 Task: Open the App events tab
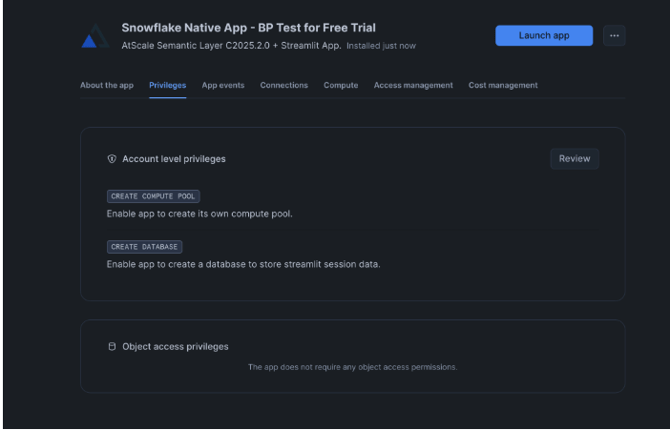pos(223,85)
